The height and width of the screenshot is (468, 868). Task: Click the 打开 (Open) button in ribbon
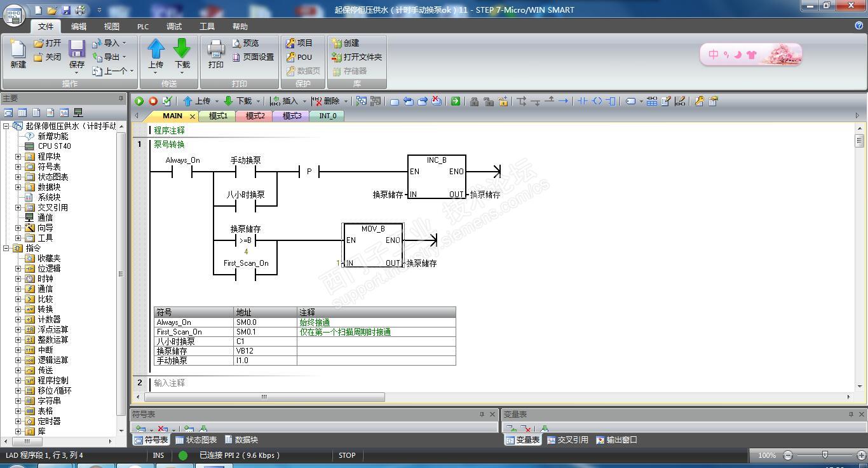click(x=48, y=43)
